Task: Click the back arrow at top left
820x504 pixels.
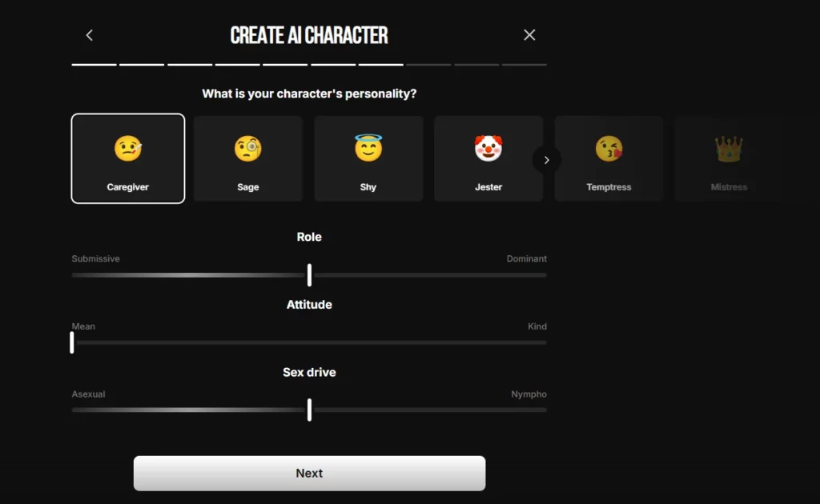Action: pyautogui.click(x=89, y=34)
